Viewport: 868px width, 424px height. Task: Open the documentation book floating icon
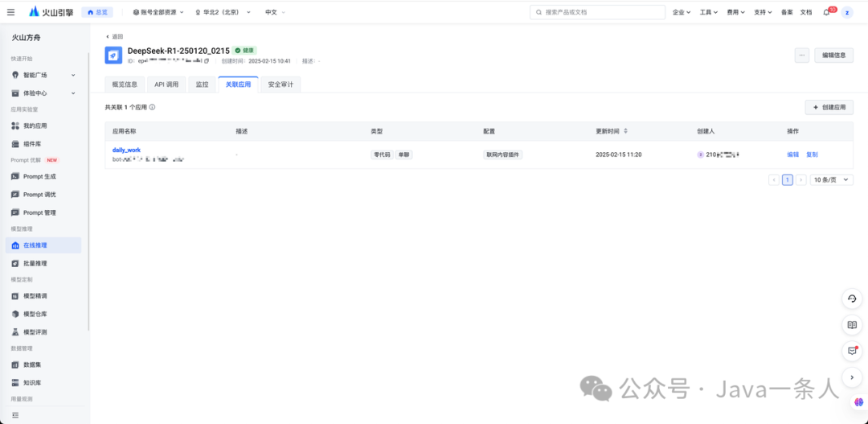pos(852,325)
